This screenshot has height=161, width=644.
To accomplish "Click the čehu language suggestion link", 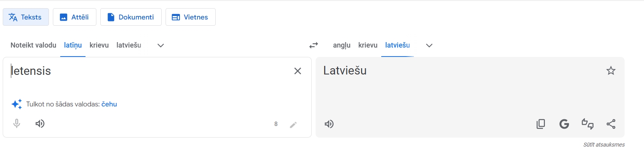I will [x=109, y=104].
